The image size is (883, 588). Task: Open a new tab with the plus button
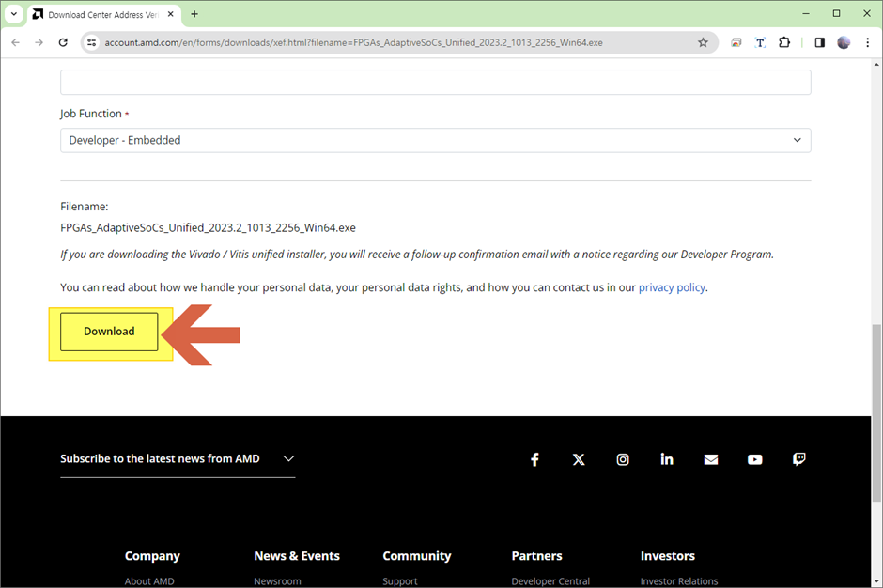[194, 14]
